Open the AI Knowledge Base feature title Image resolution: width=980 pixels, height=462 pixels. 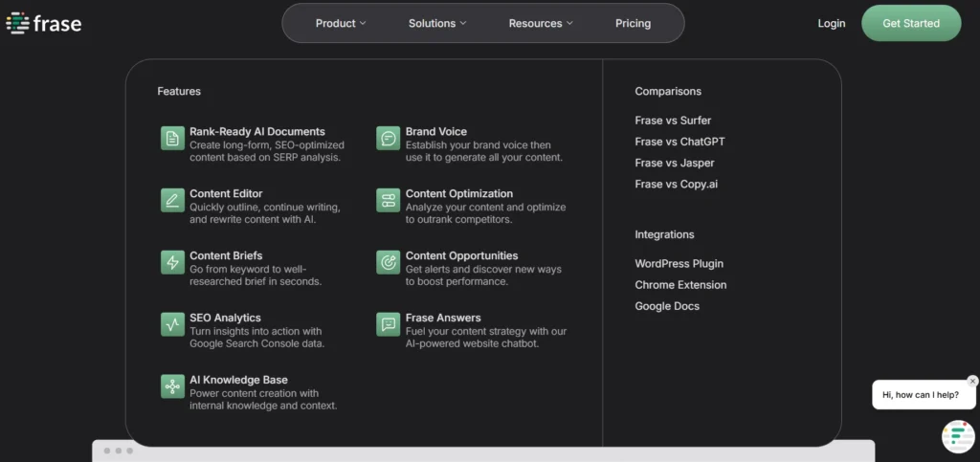coord(238,380)
